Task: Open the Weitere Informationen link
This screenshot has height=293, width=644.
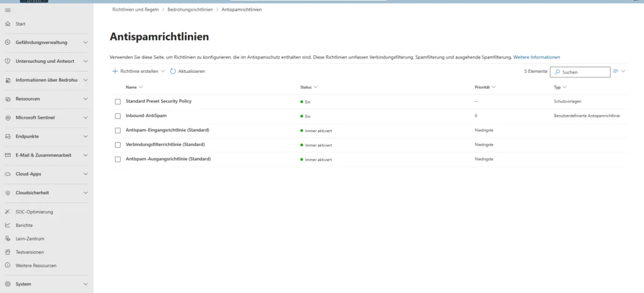Action: tap(536, 57)
